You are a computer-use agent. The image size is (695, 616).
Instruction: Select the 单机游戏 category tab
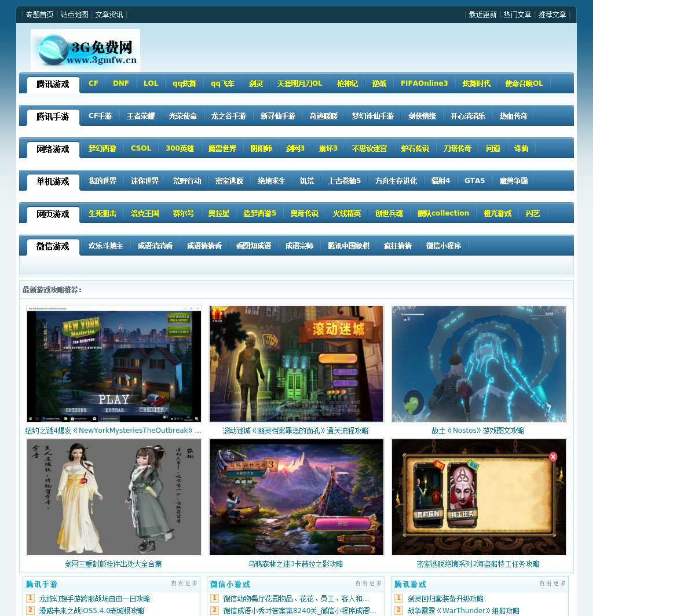(53, 182)
